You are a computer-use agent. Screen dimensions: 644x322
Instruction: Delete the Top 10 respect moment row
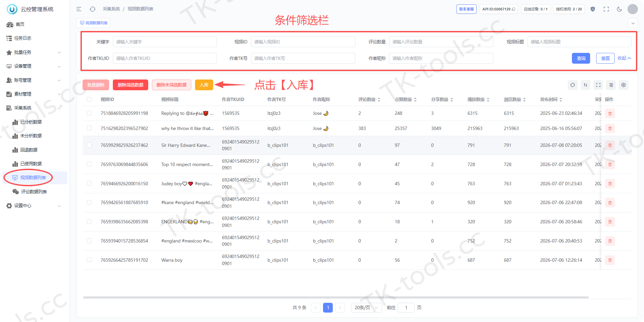click(x=610, y=164)
